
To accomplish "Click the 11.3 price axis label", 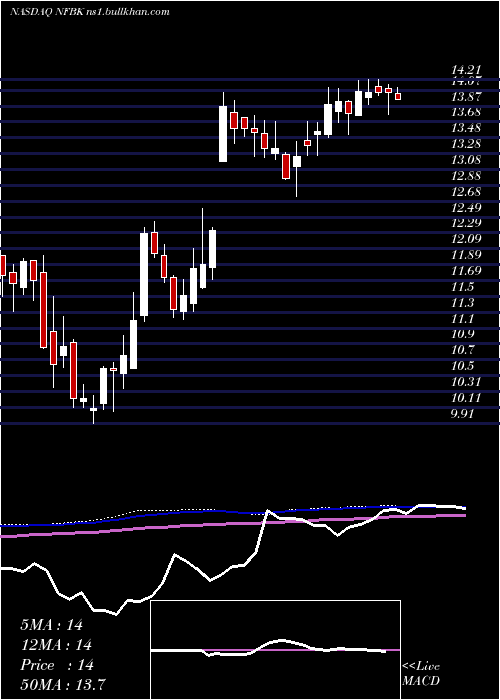I will 462,303.
